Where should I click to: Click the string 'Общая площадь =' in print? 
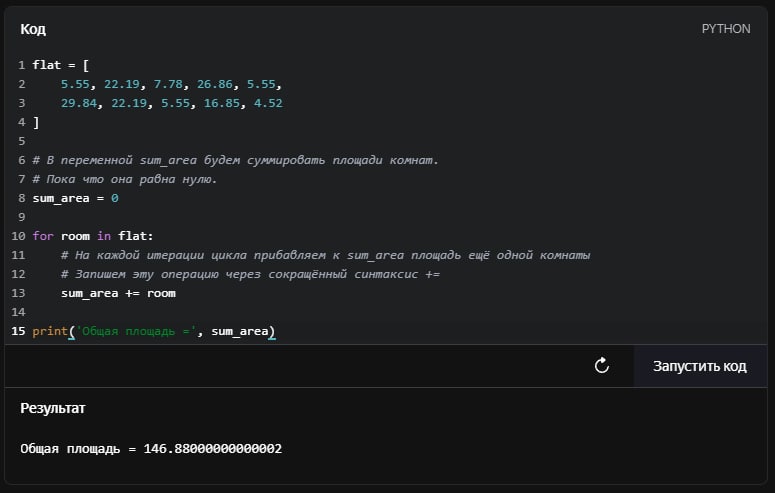(136, 331)
